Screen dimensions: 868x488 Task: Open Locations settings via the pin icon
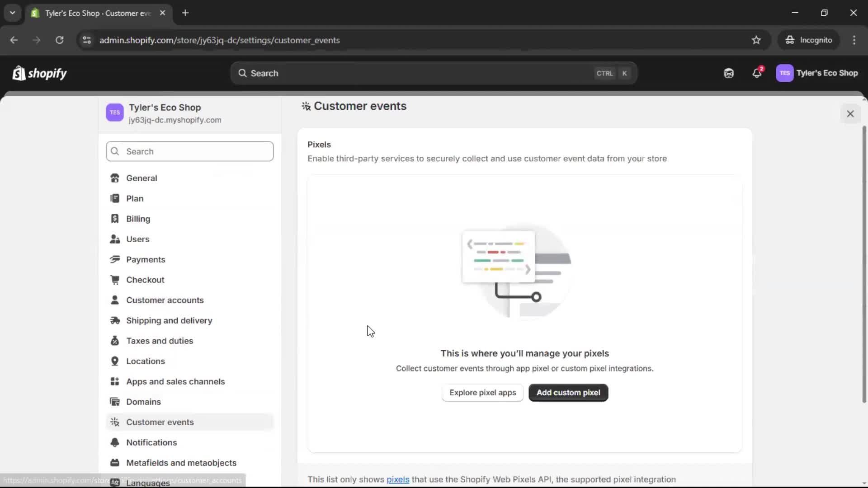[x=115, y=361]
